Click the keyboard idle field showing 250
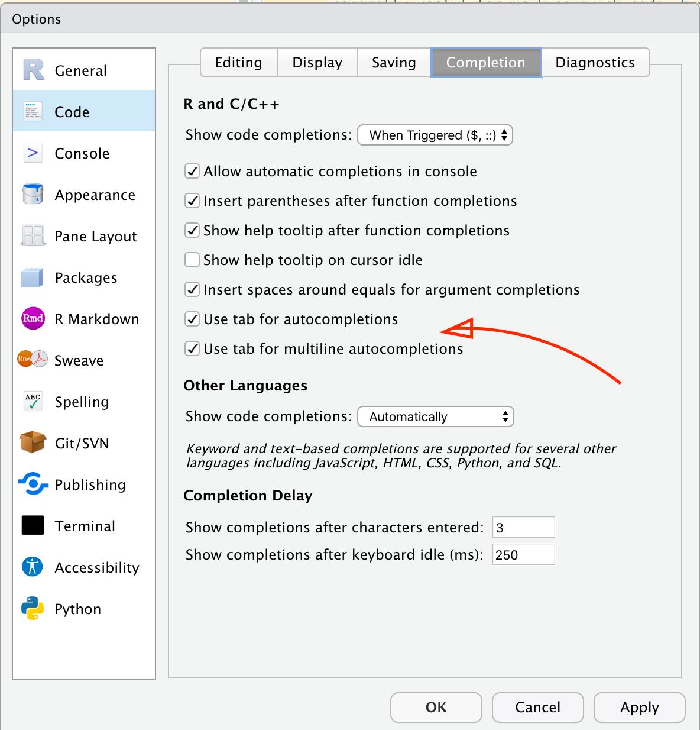The width and height of the screenshot is (700, 730). point(524,554)
